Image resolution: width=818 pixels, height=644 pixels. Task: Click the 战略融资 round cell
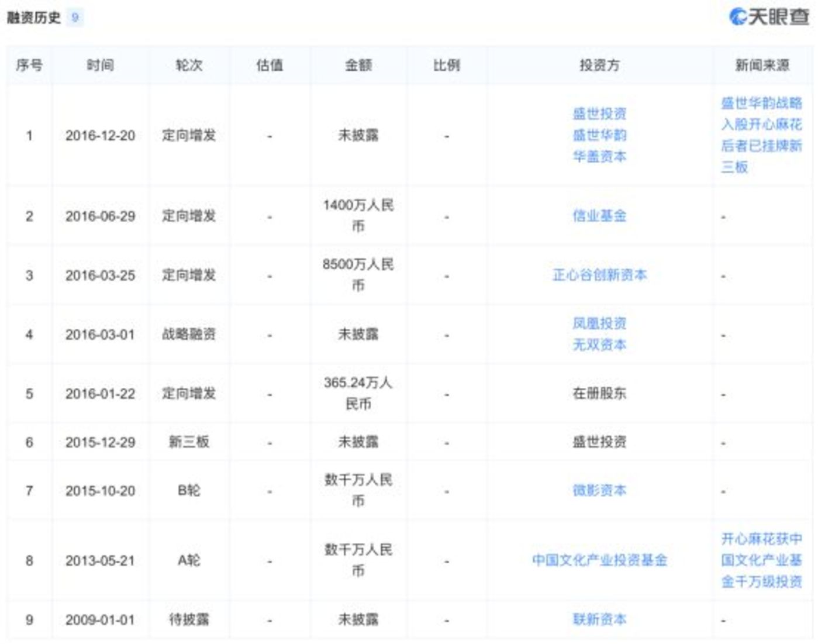point(189,335)
